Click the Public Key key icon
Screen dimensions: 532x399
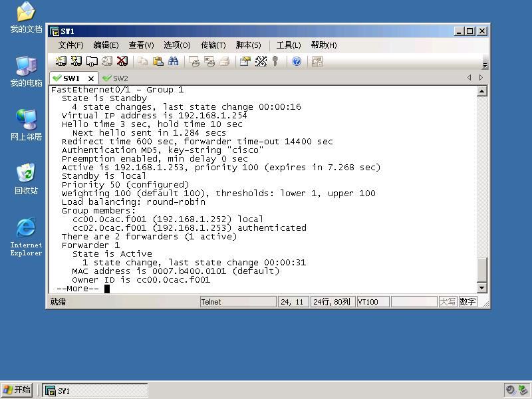pyautogui.click(x=275, y=61)
